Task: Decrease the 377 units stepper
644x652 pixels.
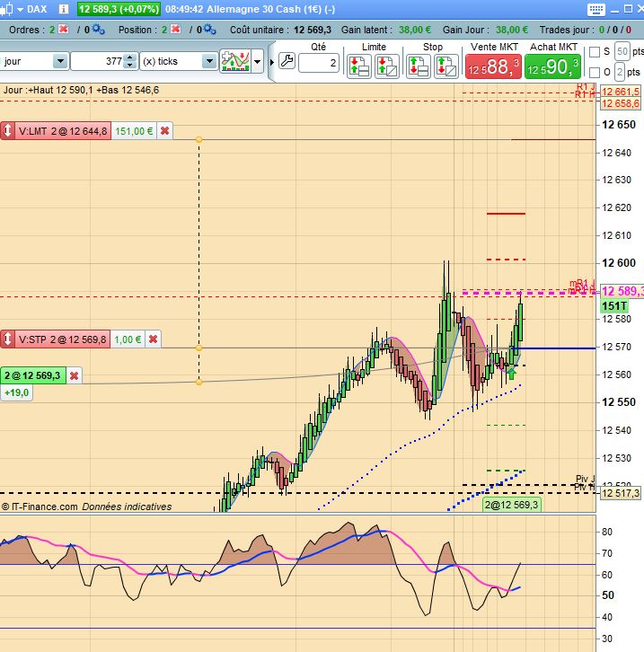Action: 130,66
